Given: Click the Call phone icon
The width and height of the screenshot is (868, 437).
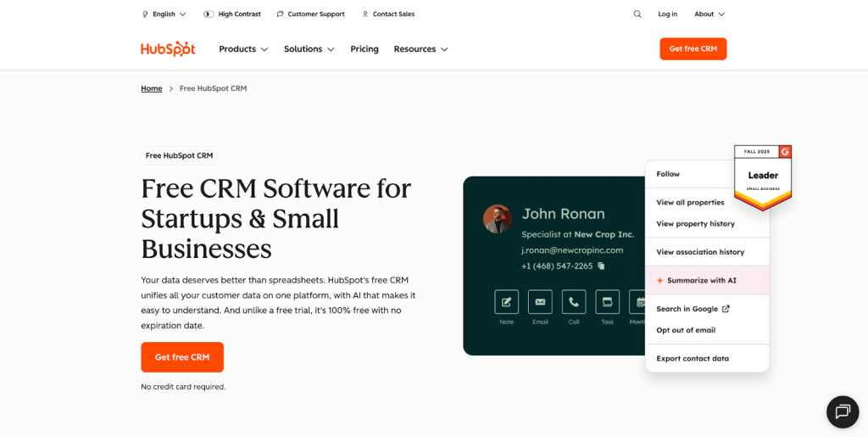Looking at the screenshot, I should [x=574, y=302].
